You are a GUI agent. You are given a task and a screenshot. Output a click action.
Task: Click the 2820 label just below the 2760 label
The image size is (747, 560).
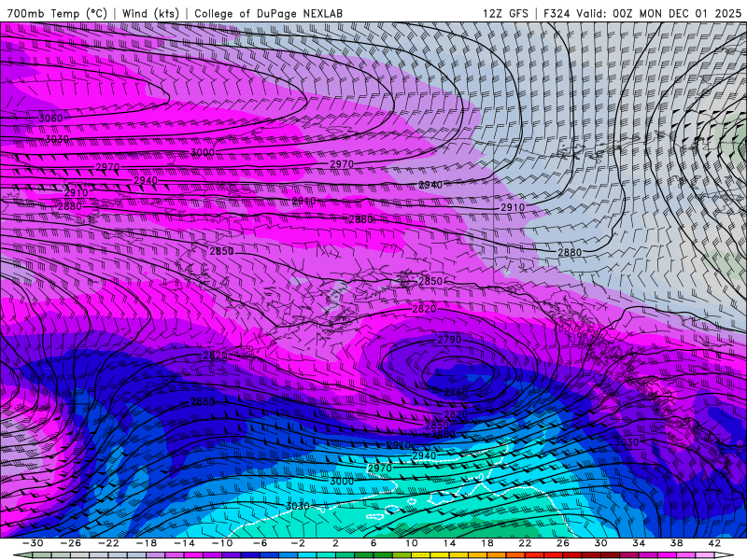click(x=456, y=414)
